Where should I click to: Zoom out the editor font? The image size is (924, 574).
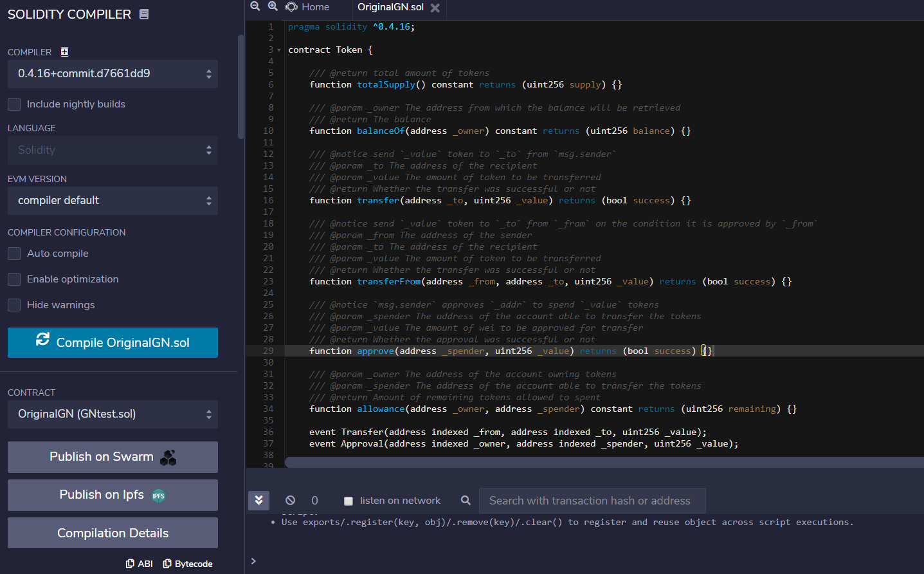coord(255,6)
